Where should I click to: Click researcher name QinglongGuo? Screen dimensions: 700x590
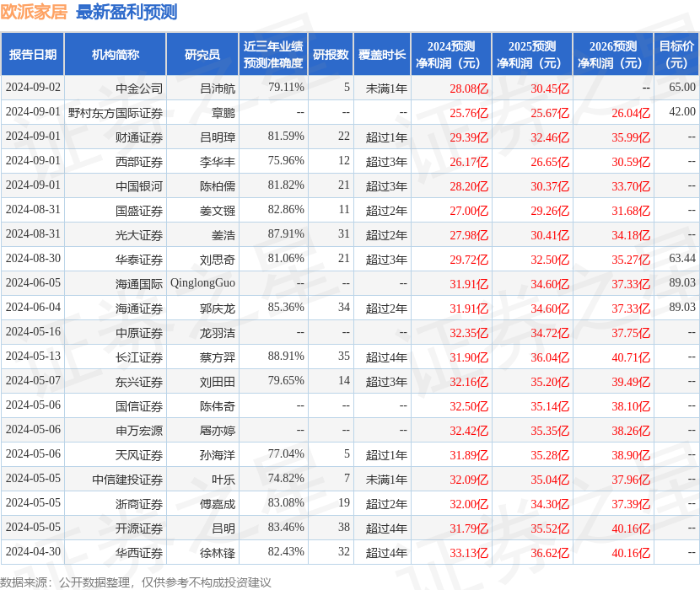[202, 283]
